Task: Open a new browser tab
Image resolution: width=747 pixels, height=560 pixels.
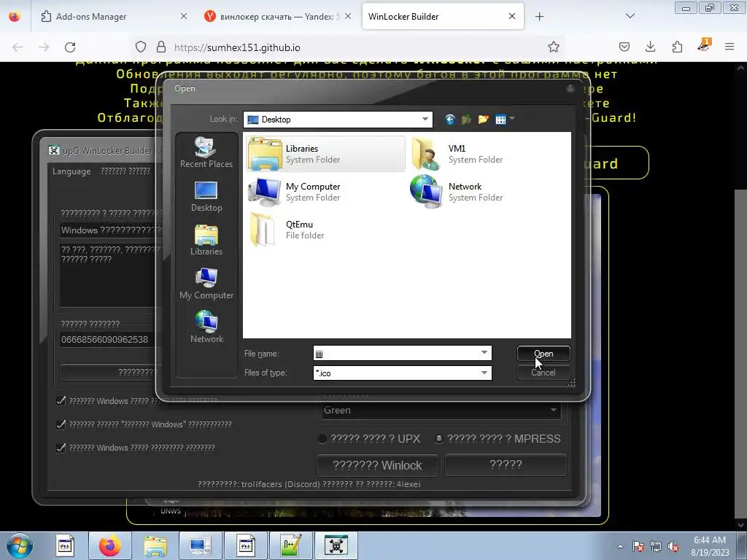Action: [x=539, y=17]
